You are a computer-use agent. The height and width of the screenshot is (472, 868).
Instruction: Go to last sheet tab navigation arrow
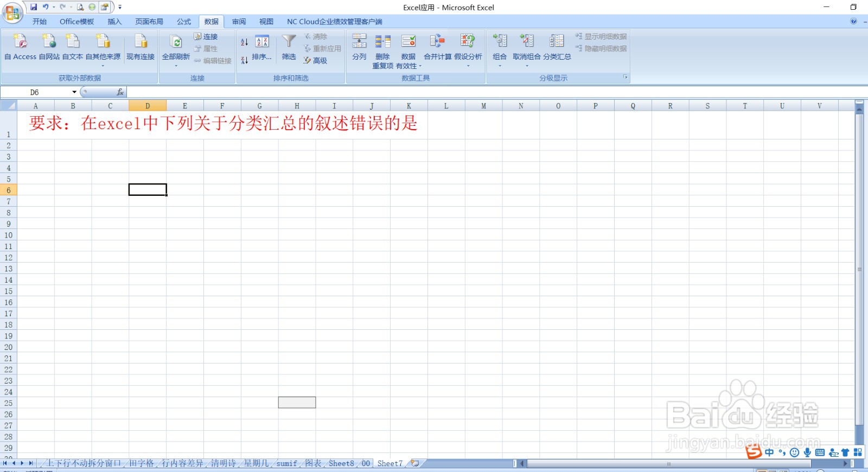coord(31,463)
